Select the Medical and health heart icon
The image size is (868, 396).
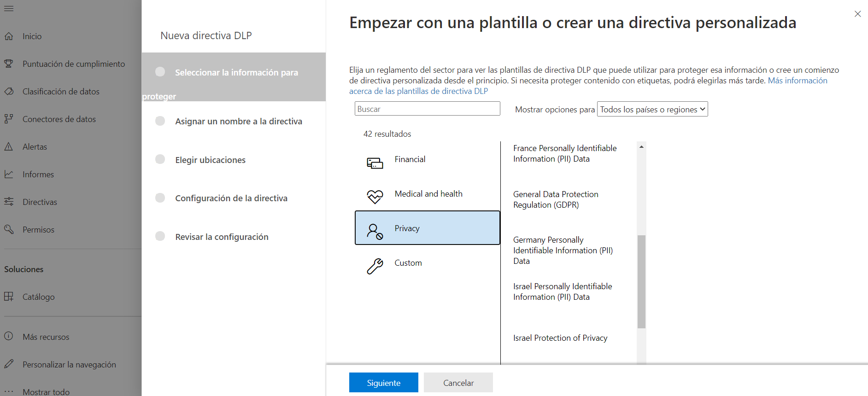[375, 197]
